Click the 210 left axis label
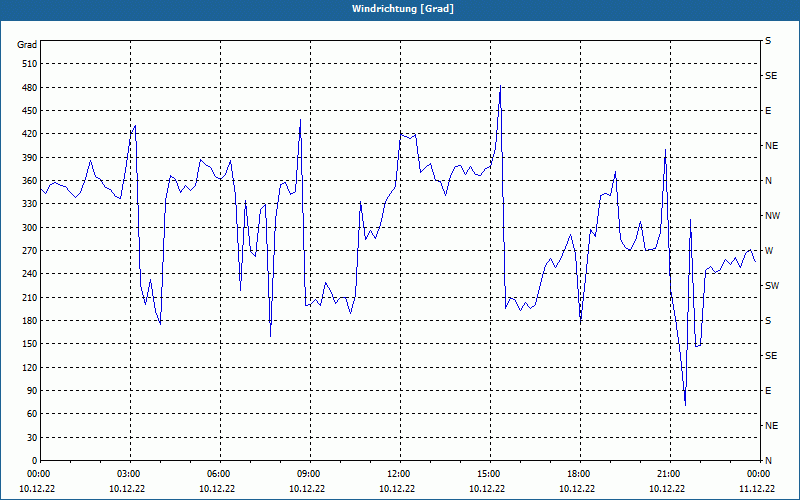The height and width of the screenshot is (500, 800). [29, 297]
